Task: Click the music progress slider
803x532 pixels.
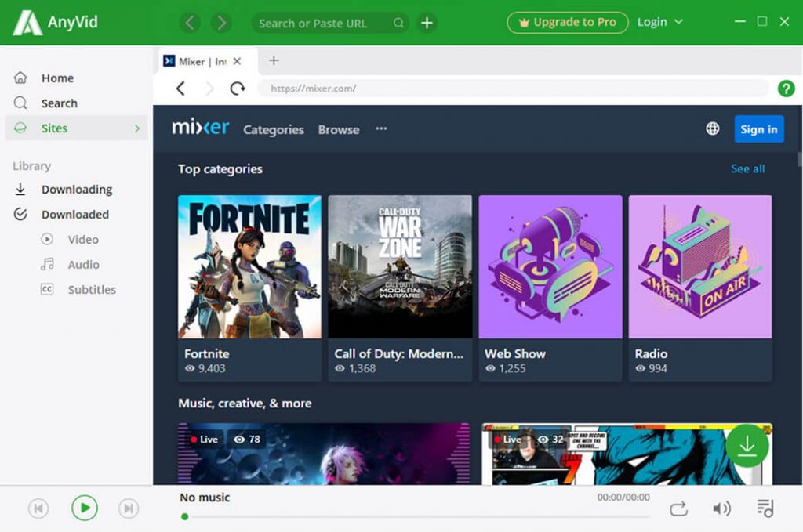Action: (416, 516)
